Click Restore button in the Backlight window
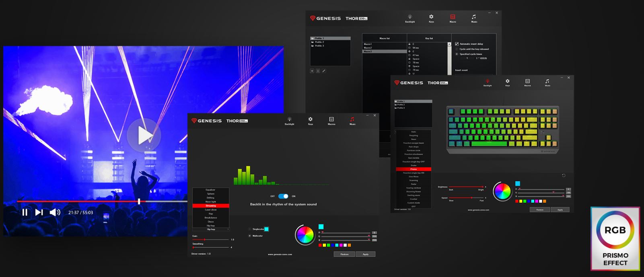 (540, 209)
